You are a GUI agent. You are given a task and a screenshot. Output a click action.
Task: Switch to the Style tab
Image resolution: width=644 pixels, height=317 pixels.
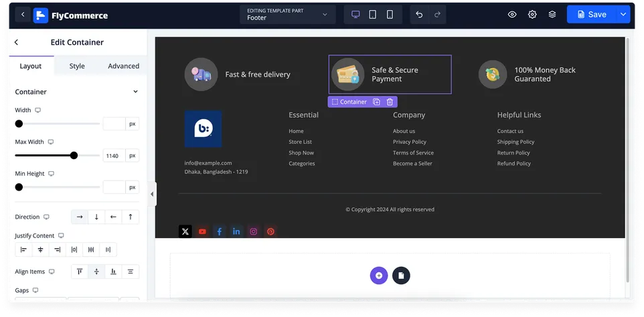tap(77, 66)
